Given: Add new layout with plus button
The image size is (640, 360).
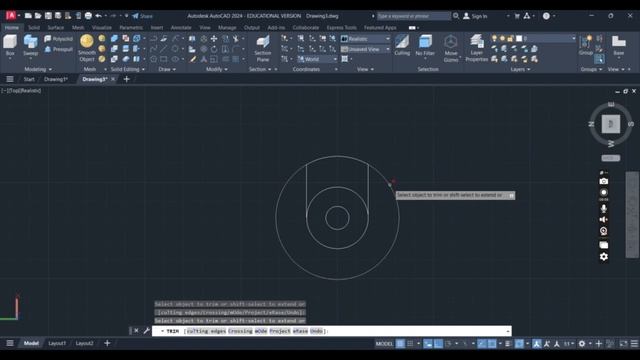Looking at the screenshot, I should tap(107, 343).
